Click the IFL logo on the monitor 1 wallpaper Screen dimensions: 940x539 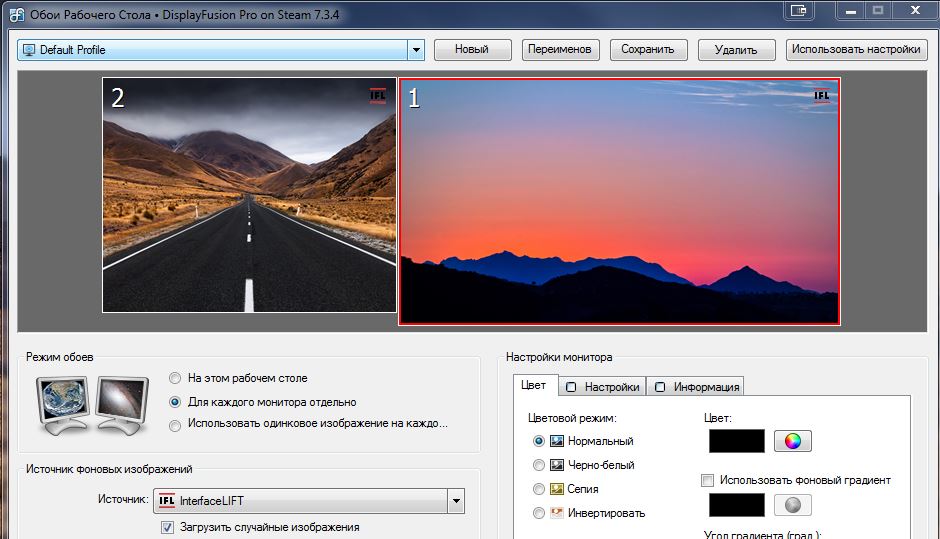point(821,95)
